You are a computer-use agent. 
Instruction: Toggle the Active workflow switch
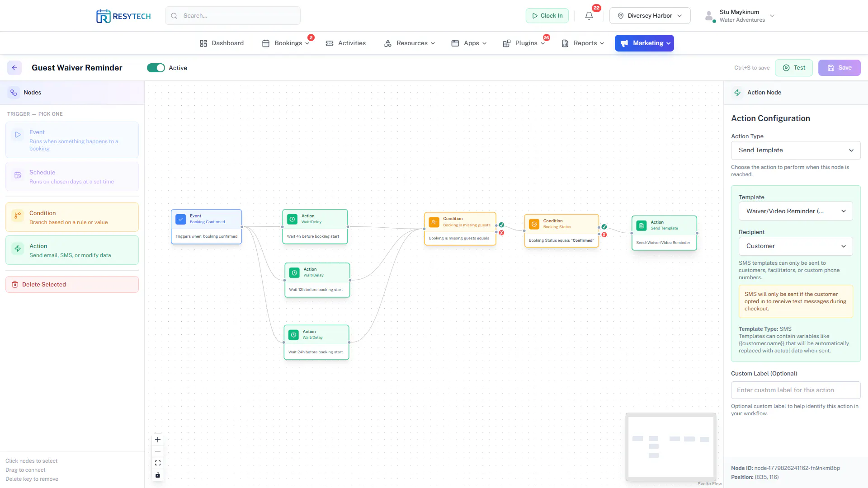coord(156,68)
